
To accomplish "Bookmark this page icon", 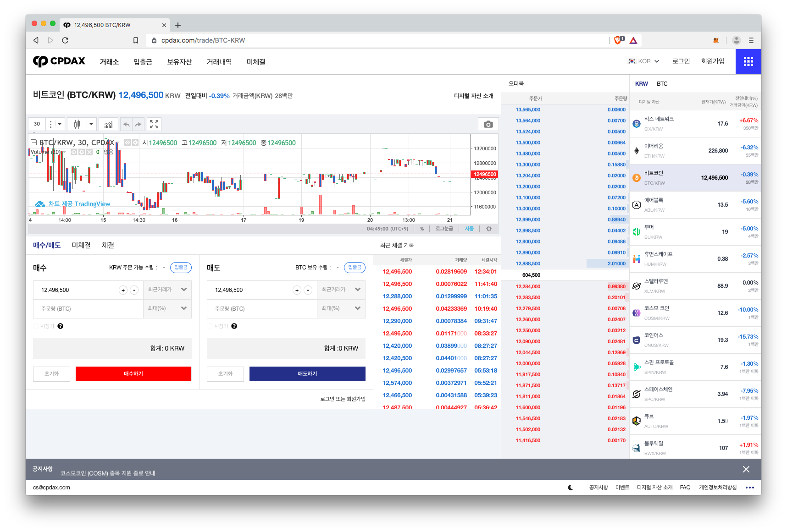I will coord(136,40).
